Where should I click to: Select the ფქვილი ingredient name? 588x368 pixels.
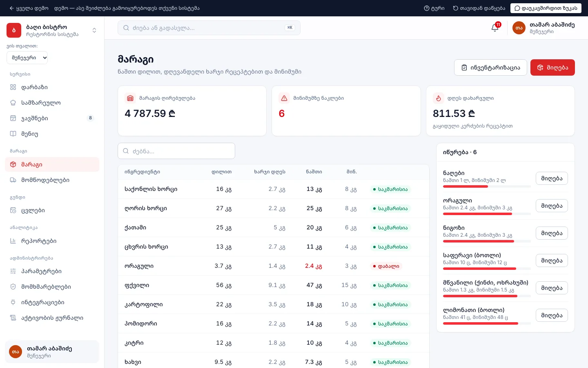tap(137, 285)
